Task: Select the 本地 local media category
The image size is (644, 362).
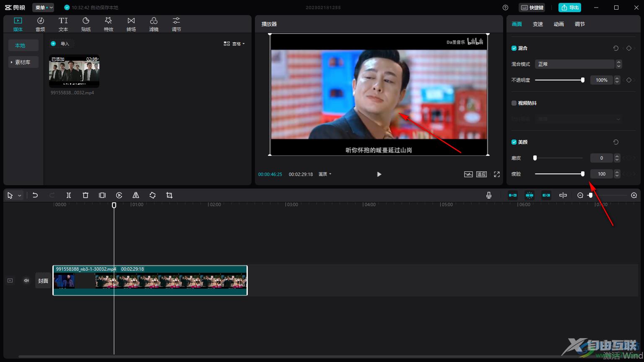Action: [x=23, y=45]
